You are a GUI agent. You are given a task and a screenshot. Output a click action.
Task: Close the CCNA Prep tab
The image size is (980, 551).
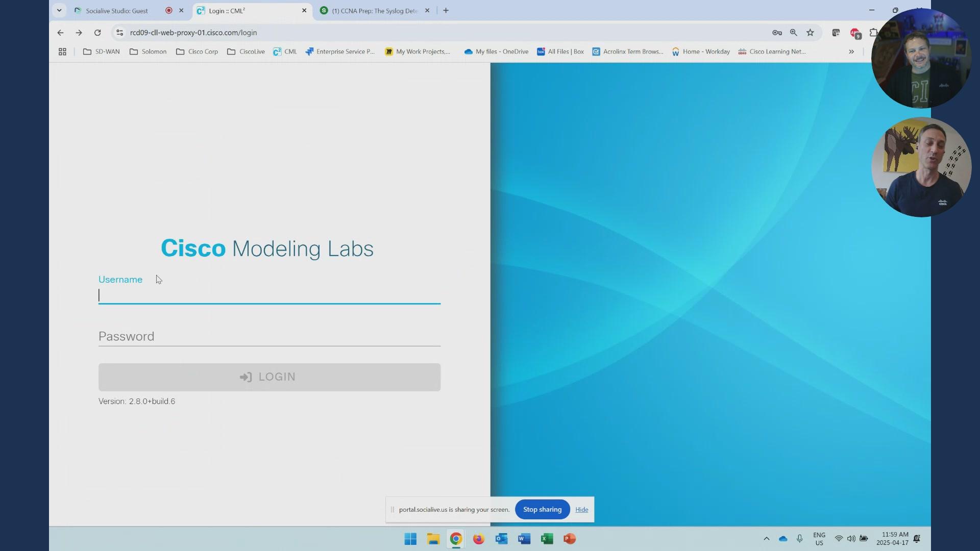pyautogui.click(x=427, y=10)
